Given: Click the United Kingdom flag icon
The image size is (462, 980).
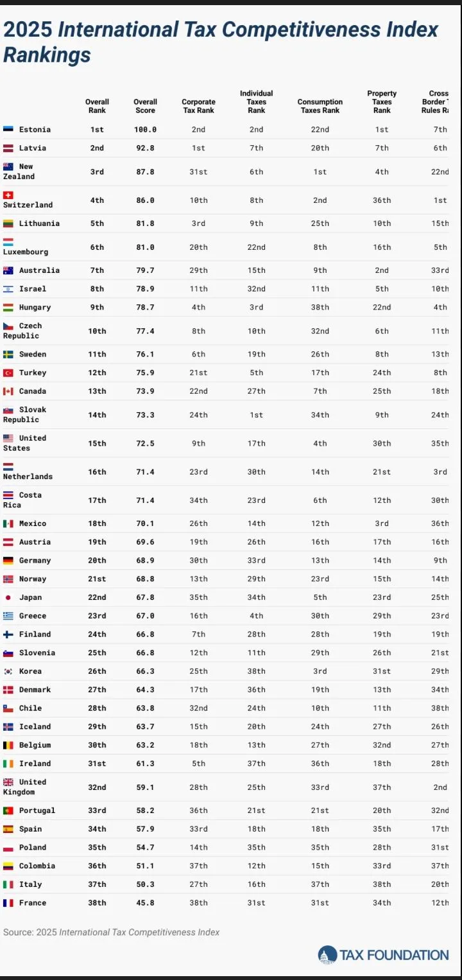Looking at the screenshot, I should pos(8,782).
